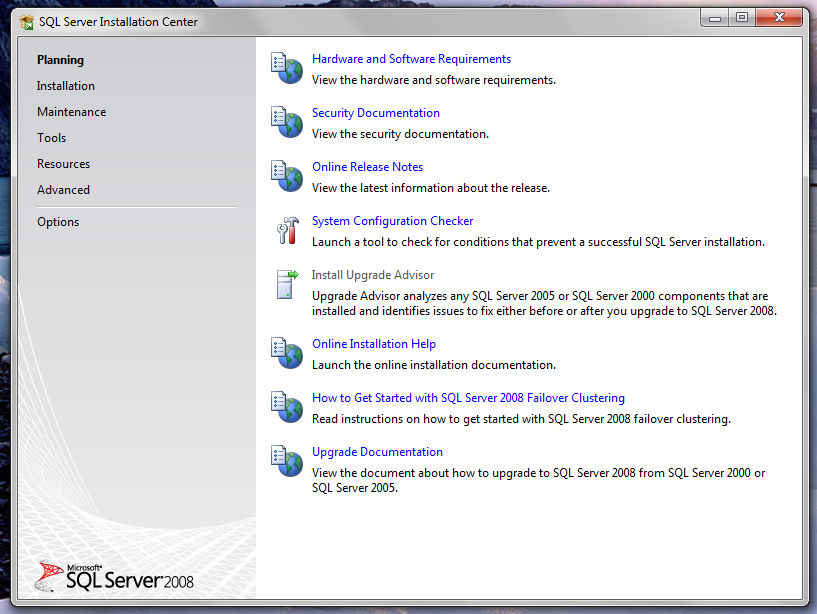This screenshot has width=817, height=614.
Task: View the Online Release Notes link
Action: [367, 167]
